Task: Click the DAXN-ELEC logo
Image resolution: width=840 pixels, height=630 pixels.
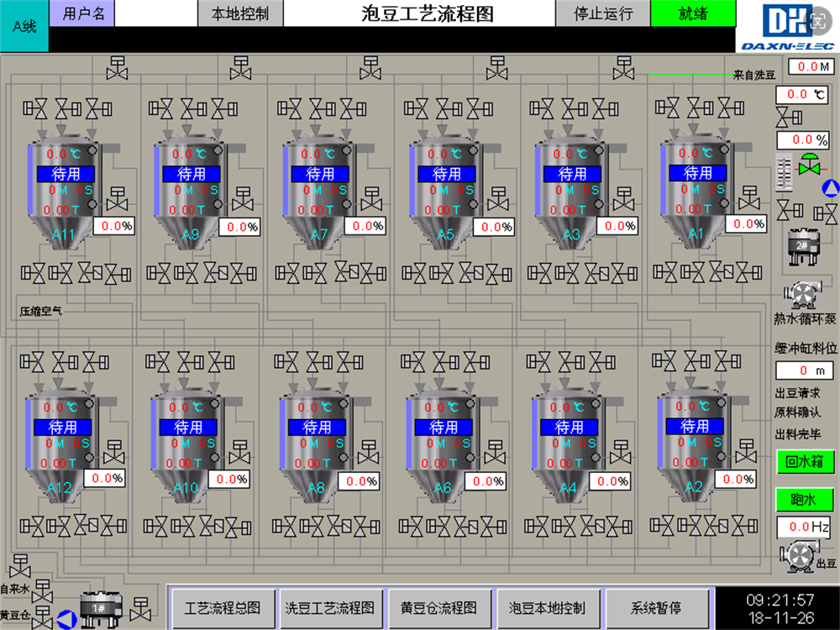Action: pos(786,25)
